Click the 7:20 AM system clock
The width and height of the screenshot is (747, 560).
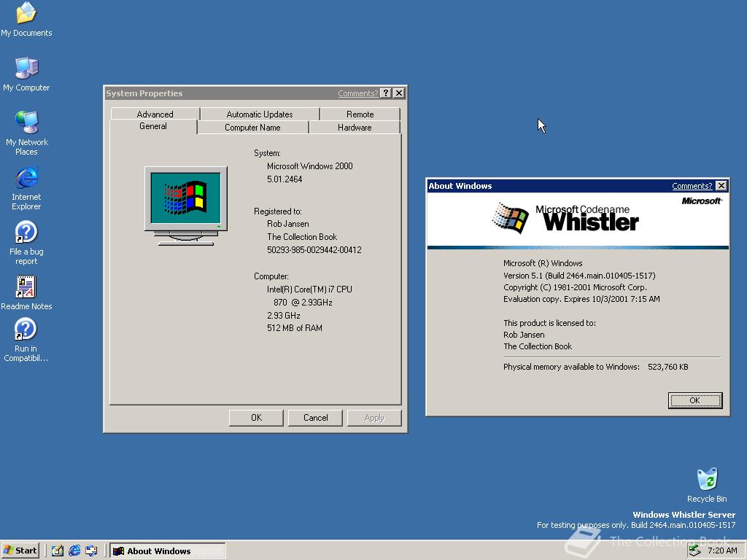tap(722, 551)
